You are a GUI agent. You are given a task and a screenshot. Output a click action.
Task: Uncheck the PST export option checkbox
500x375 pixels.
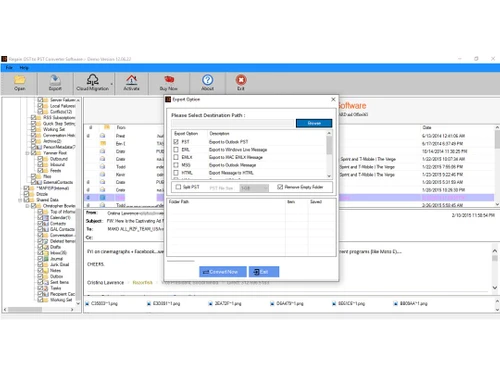click(x=176, y=142)
